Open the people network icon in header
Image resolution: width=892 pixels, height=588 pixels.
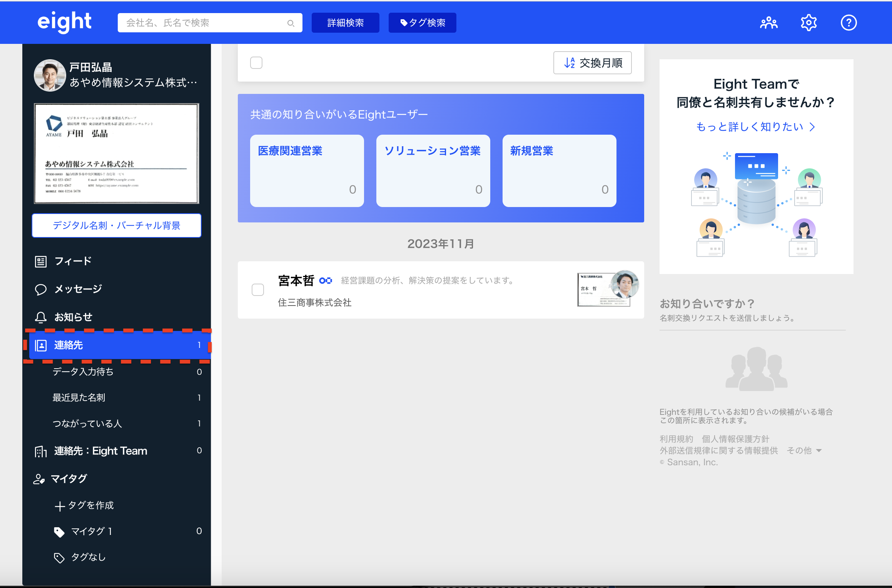pyautogui.click(x=769, y=23)
